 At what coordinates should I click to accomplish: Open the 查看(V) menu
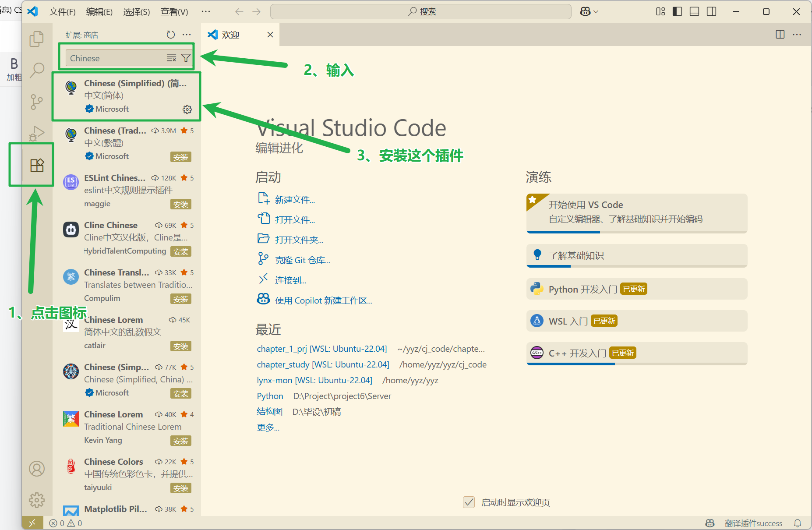pos(174,12)
